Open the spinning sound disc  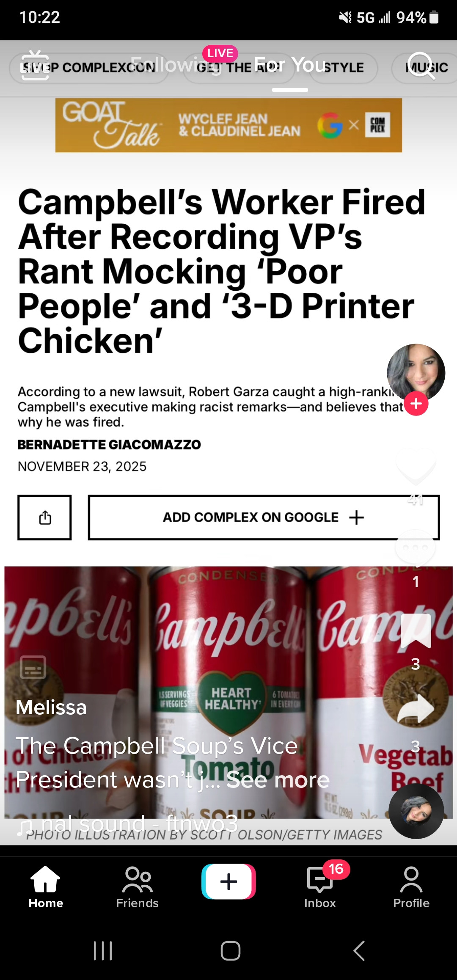point(416,811)
